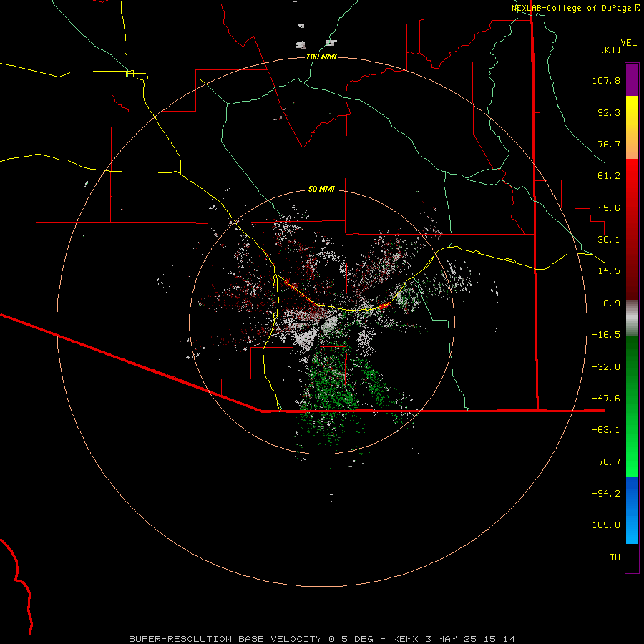Click the -94.2 legend value
The width and height of the screenshot is (644, 644).
coord(606,494)
